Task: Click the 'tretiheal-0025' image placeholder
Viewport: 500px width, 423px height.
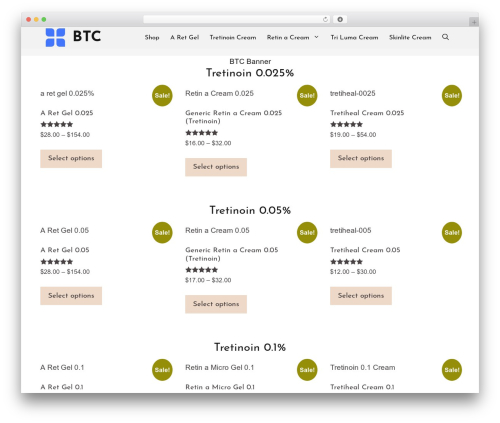Action: tap(353, 94)
